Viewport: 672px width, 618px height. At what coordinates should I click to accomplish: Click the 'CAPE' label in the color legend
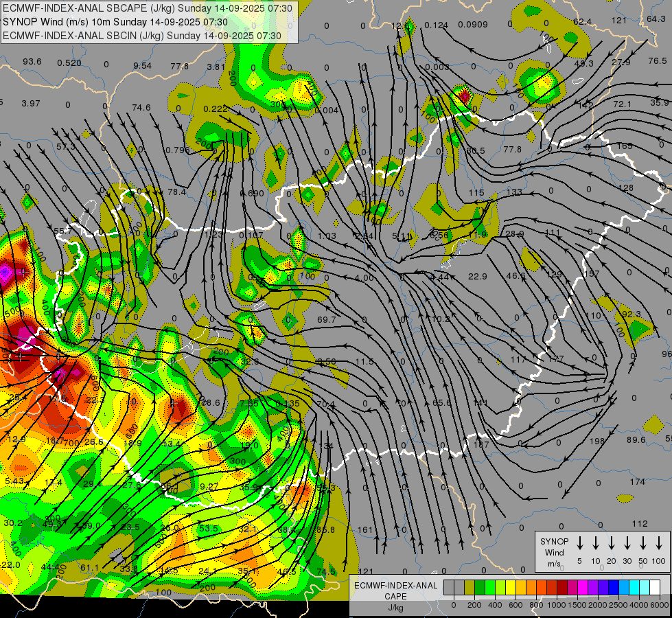[395, 597]
